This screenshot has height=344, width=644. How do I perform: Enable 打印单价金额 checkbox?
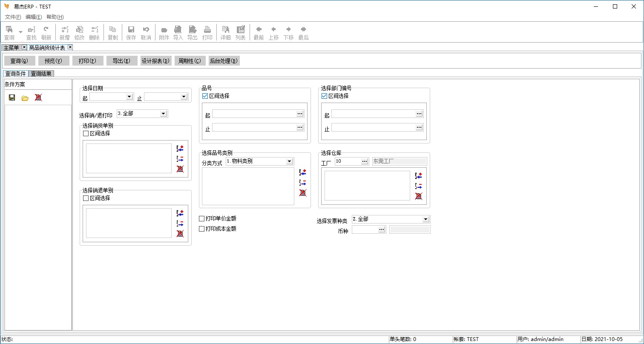coord(202,219)
